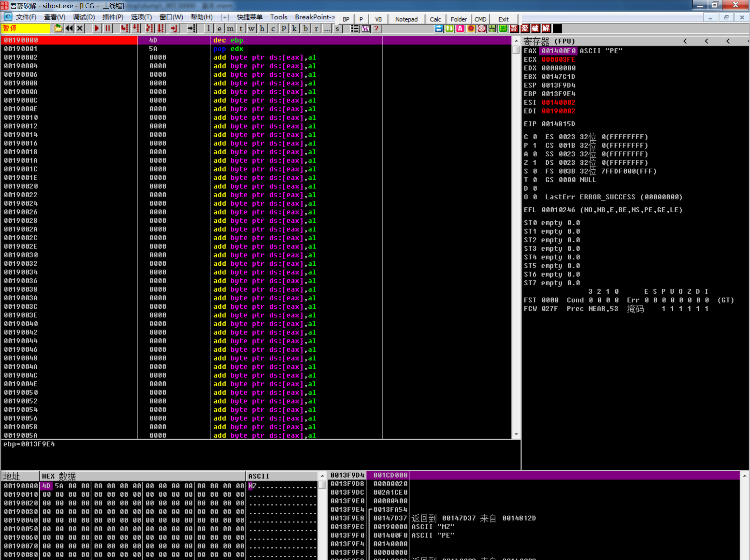Click the BP button
The image size is (750, 560).
click(x=346, y=19)
